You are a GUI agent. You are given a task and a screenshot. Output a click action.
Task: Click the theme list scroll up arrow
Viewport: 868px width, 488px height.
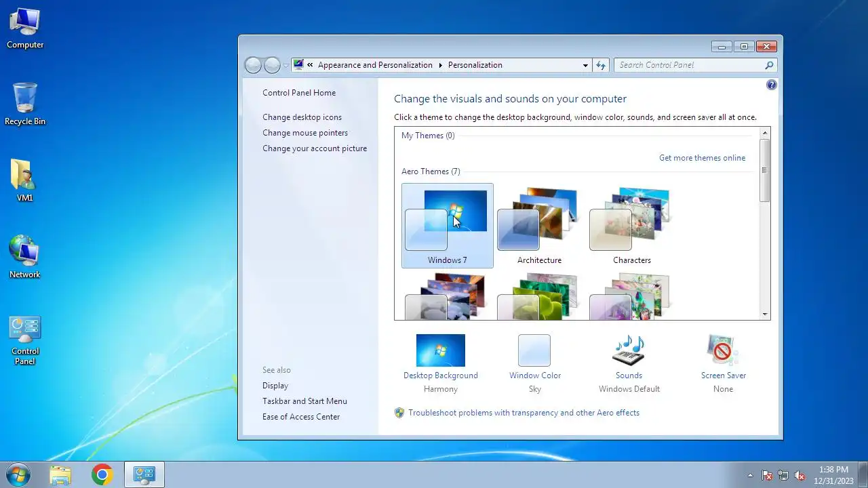coord(765,133)
